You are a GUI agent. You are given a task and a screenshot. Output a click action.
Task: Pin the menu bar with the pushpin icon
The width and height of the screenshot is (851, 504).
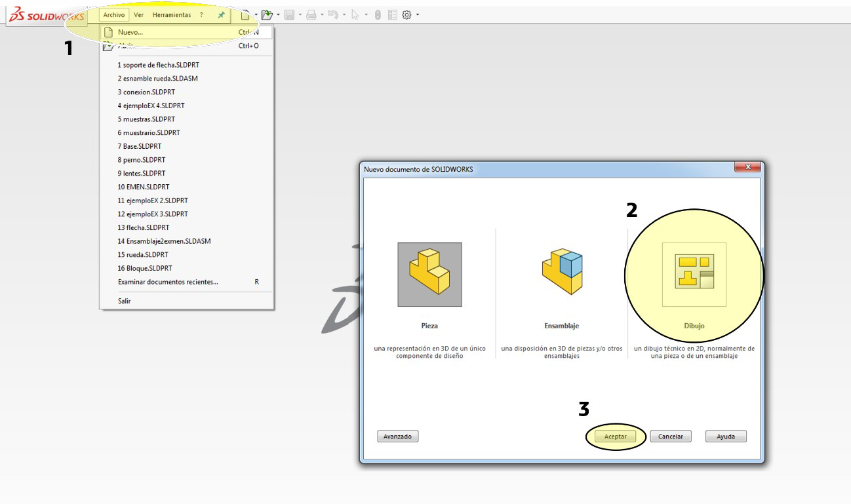(222, 15)
